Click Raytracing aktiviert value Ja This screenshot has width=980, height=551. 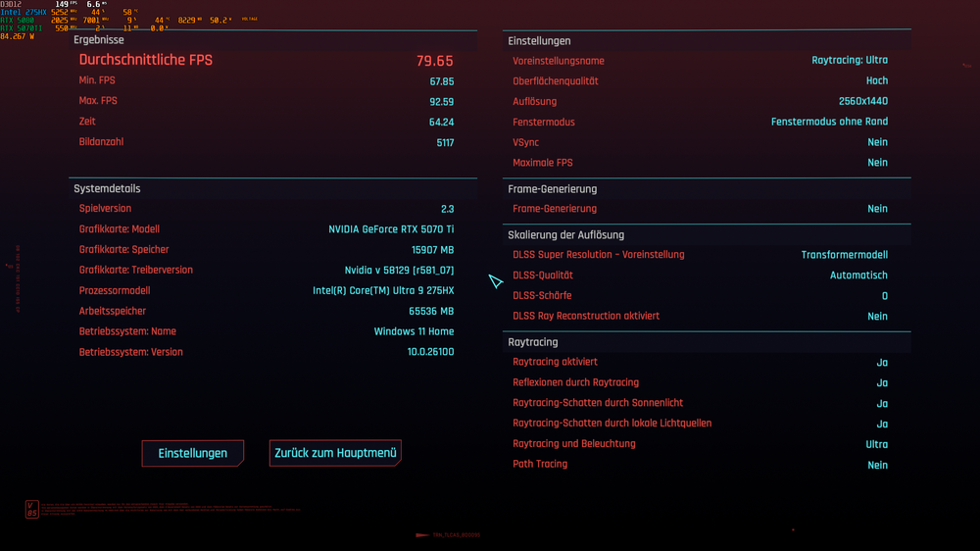882,363
